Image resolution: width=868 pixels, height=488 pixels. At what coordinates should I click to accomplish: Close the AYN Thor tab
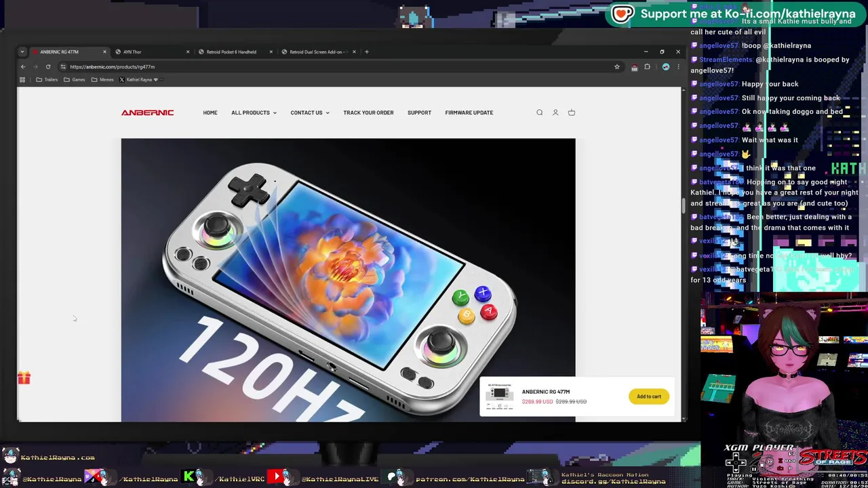click(188, 52)
